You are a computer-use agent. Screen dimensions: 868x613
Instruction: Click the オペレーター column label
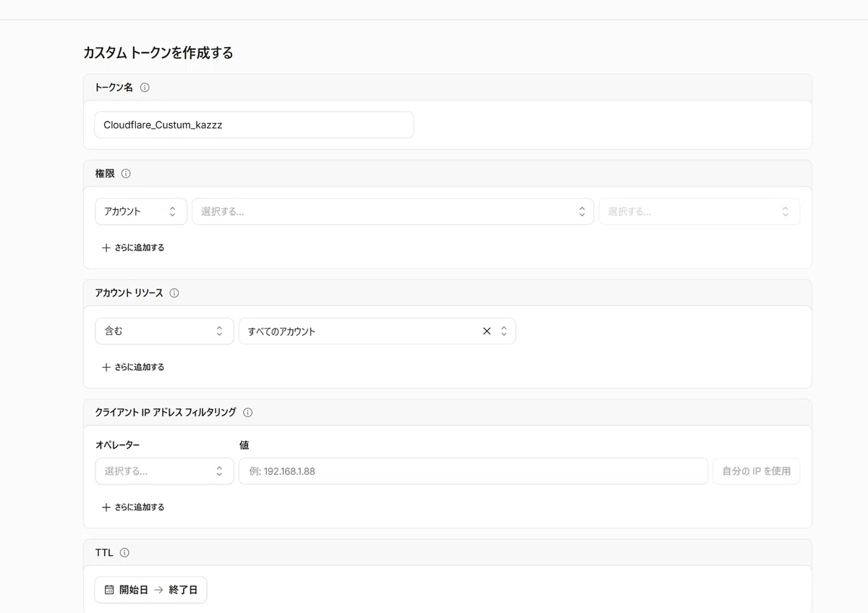[x=117, y=445]
